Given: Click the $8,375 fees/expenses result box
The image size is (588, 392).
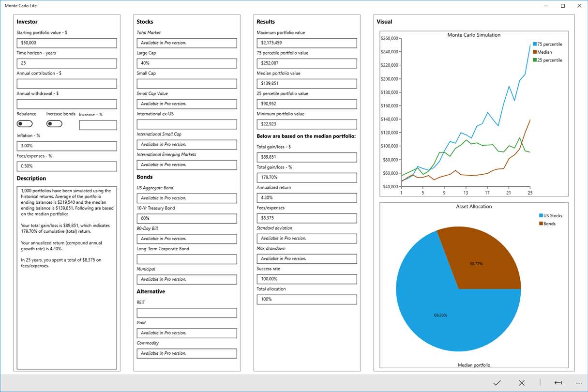Looking at the screenshot, I should tap(307, 218).
